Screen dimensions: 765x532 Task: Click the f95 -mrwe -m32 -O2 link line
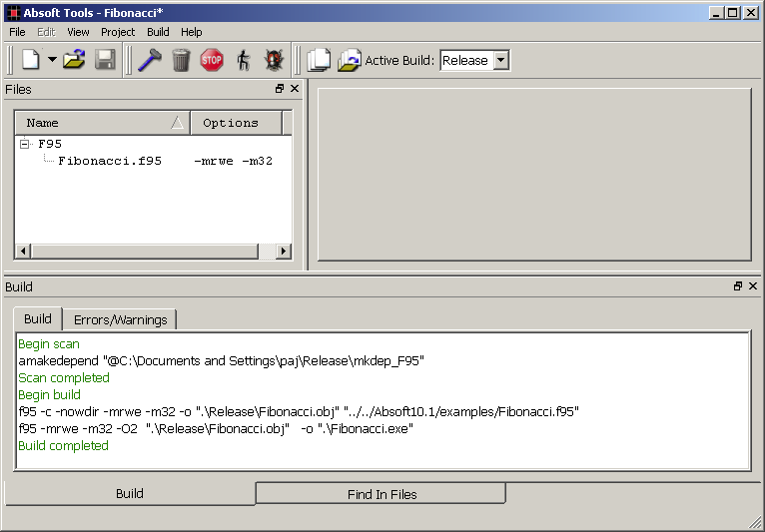pos(216,429)
